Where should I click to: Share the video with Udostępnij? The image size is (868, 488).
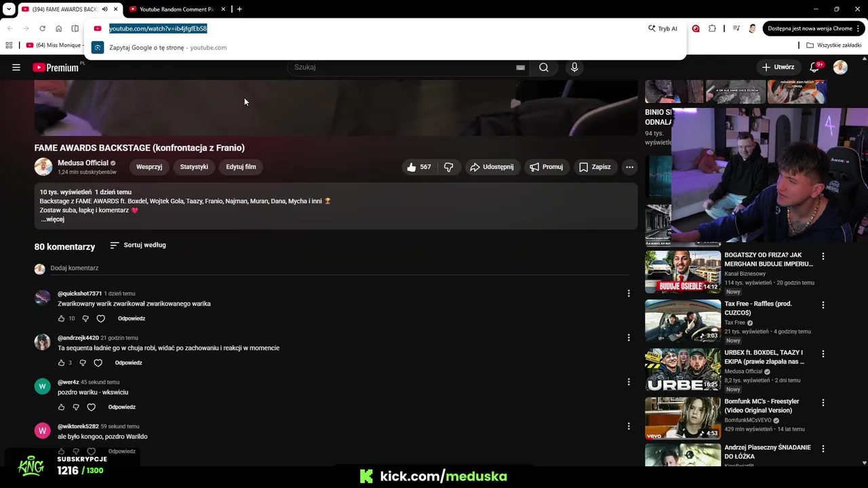(x=492, y=167)
